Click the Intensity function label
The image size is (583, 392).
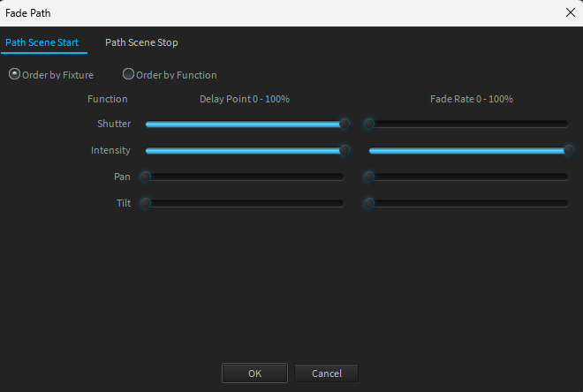click(110, 150)
